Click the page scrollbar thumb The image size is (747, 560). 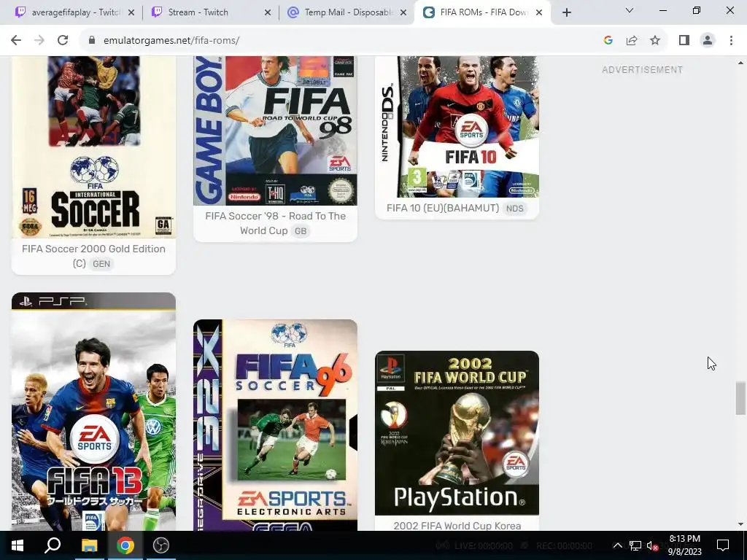[740, 398]
